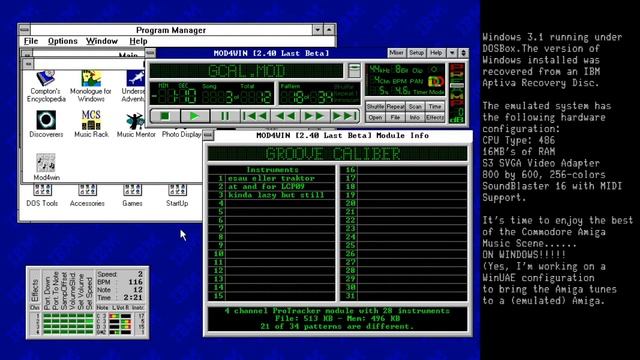Open Program Manager Help menu
The image size is (640, 360).
138,41
